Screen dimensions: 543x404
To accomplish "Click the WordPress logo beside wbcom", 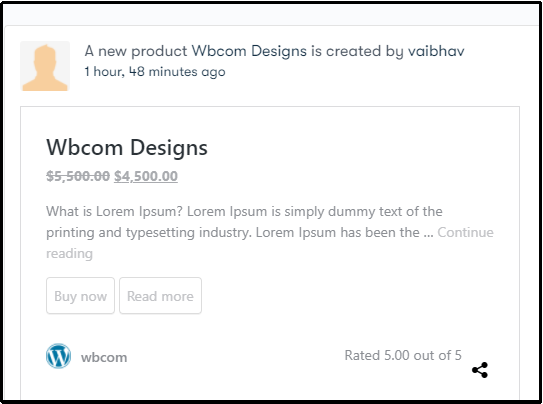I will pos(59,356).
